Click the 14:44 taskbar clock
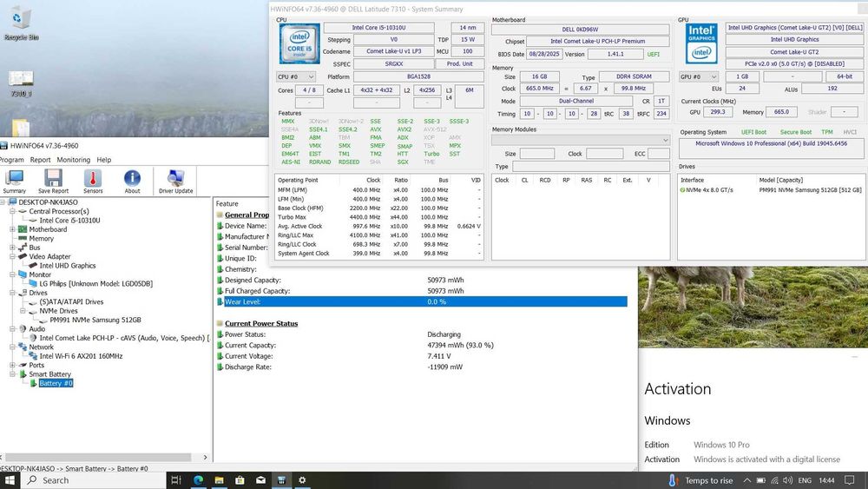 pos(826,480)
